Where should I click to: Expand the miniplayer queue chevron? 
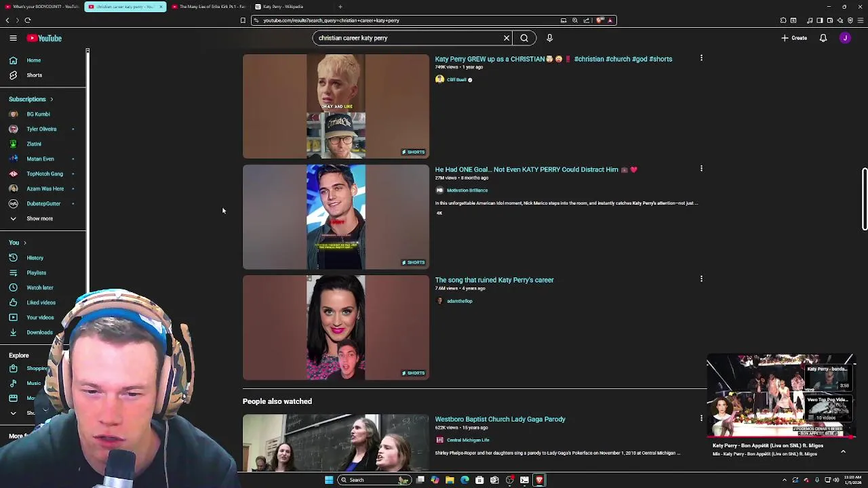pyautogui.click(x=843, y=451)
